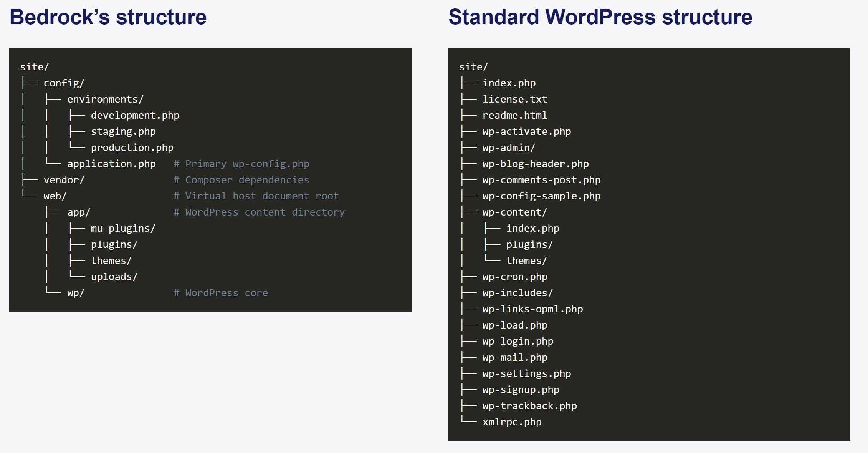Click "index.php" nested under wp-content/
The height and width of the screenshot is (453, 868).
[x=533, y=228]
